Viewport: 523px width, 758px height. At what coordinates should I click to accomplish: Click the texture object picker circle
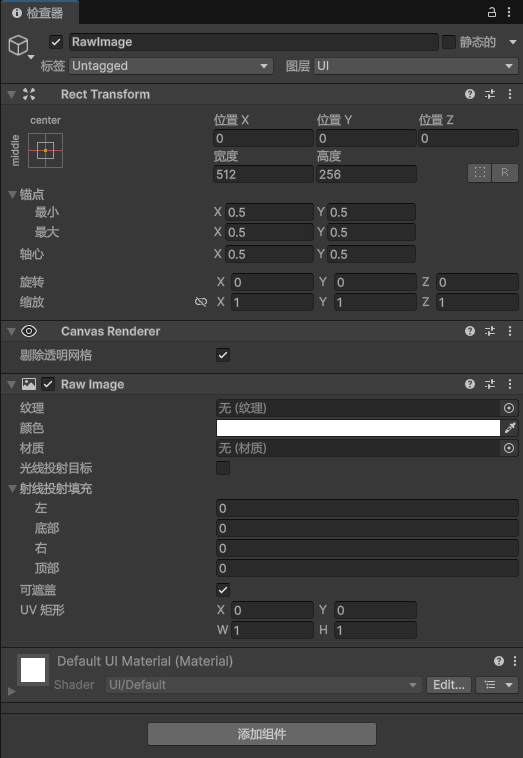(x=509, y=408)
